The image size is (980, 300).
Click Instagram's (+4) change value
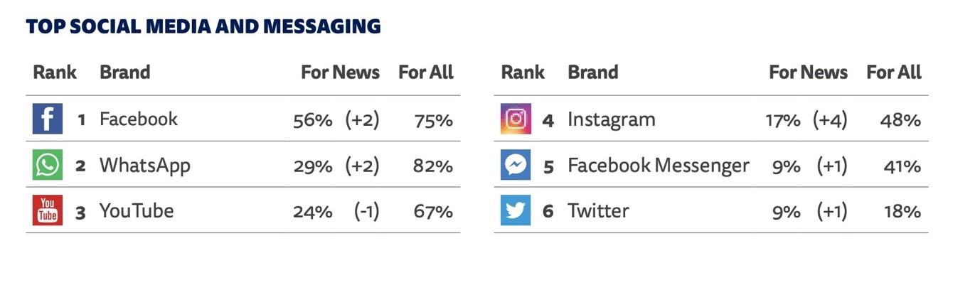pyautogui.click(x=831, y=119)
